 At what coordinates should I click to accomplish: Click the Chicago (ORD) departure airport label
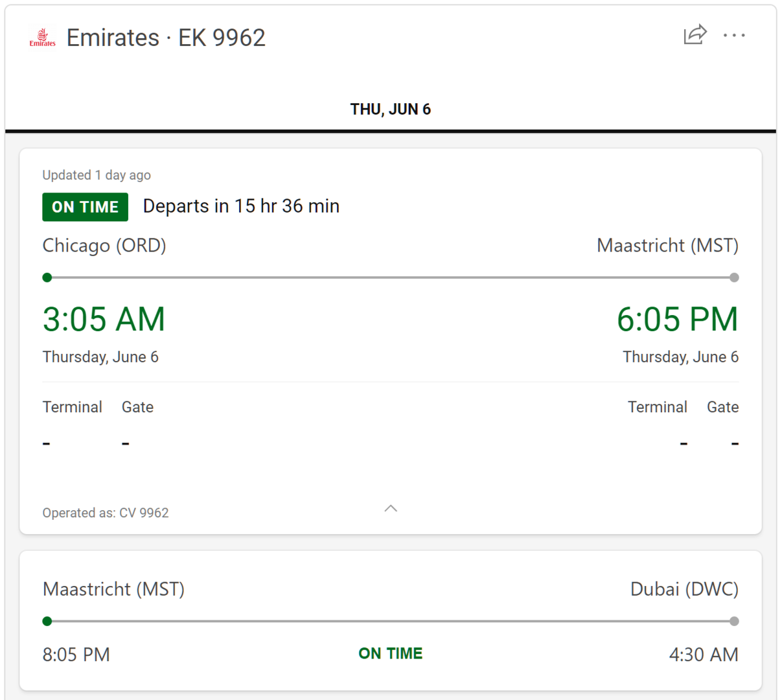coord(104,246)
